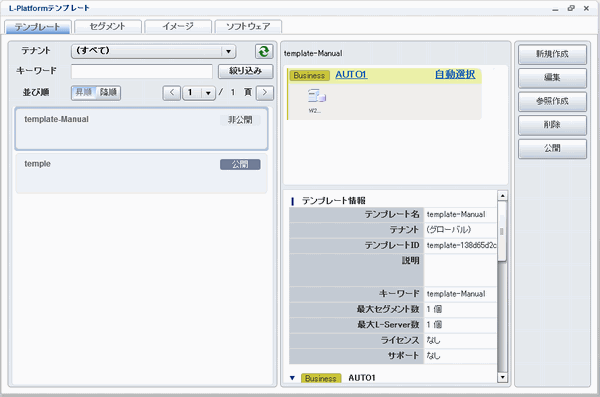This screenshot has width=600, height=397.
Task: Click the テンプレートID value cell
Action: [460, 245]
